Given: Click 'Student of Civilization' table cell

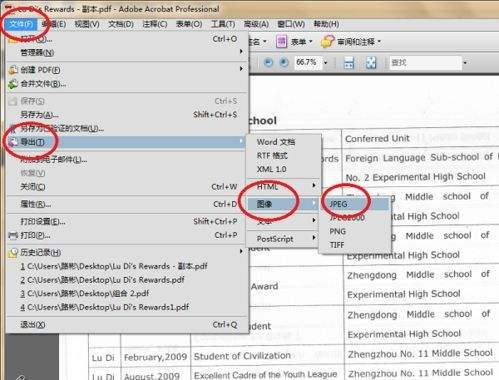Looking at the screenshot, I should (x=242, y=356).
